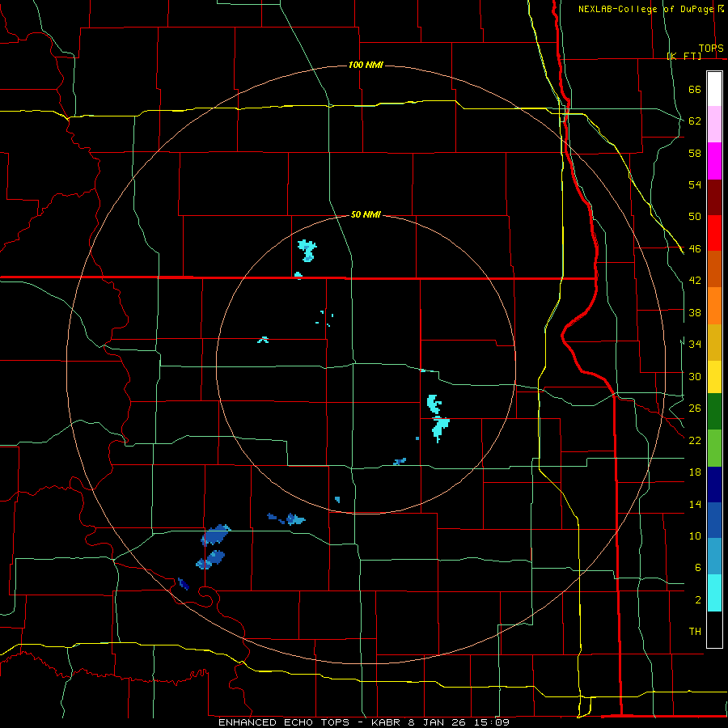Click the gold legend swatch near 34
Screen dimensions: 728x728
(714, 342)
